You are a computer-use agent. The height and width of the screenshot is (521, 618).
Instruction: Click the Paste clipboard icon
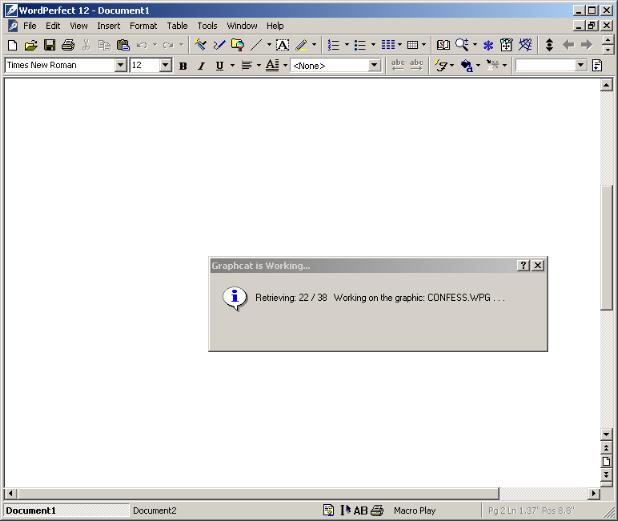tap(123, 45)
